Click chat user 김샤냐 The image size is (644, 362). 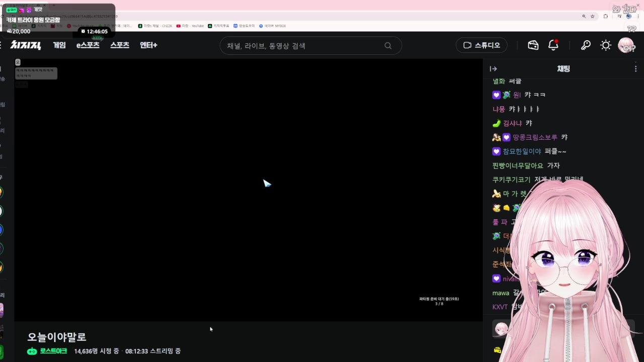(513, 123)
